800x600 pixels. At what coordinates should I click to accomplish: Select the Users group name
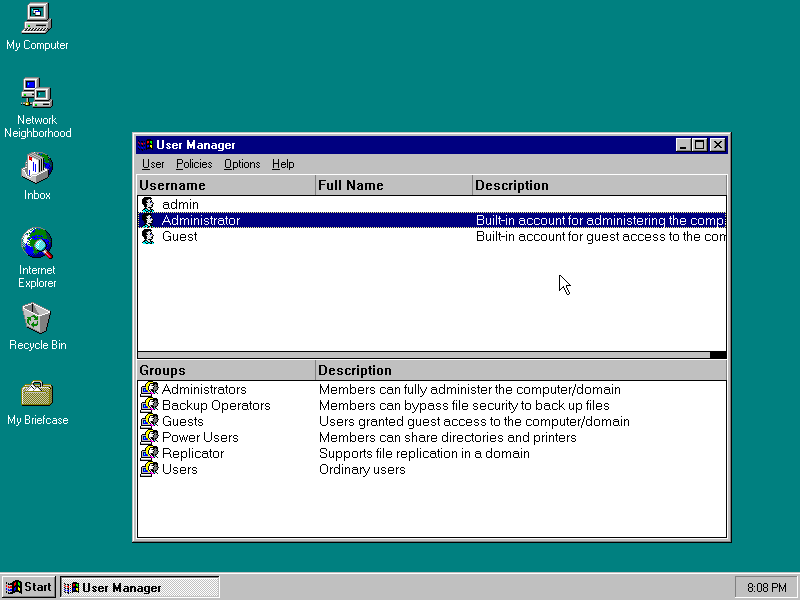[180, 469]
